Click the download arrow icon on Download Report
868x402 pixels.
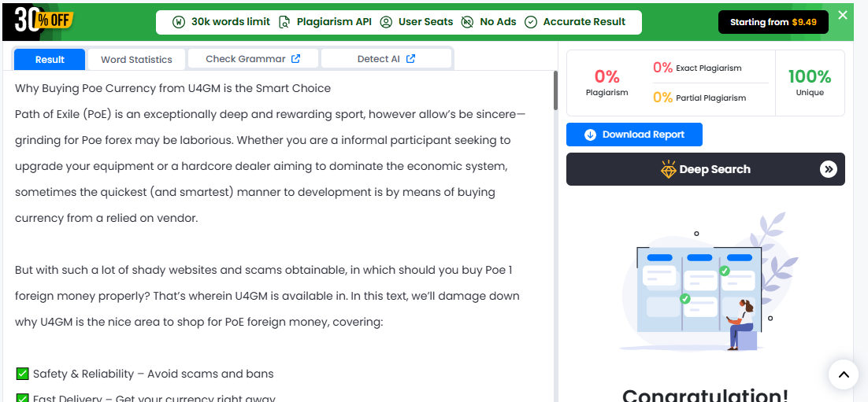click(590, 135)
